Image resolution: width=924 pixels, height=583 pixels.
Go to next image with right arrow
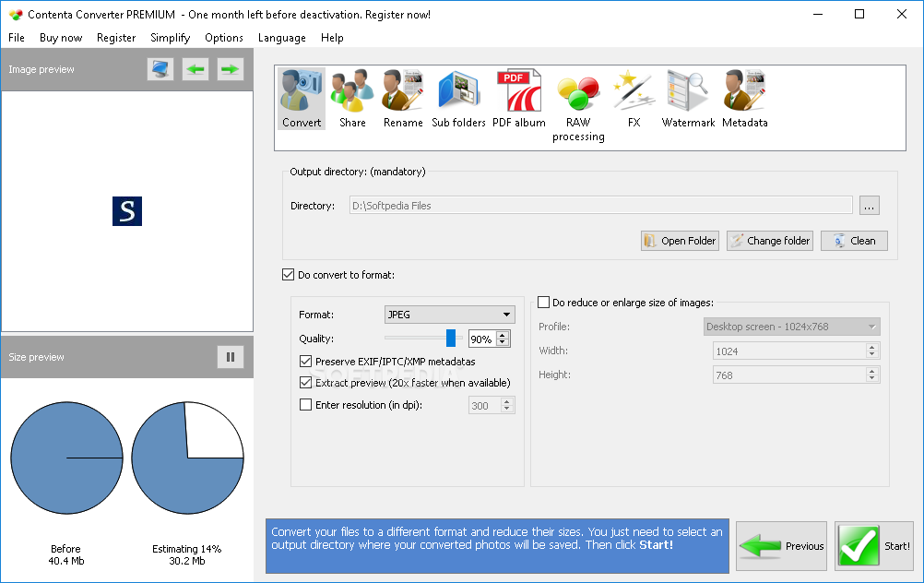(230, 69)
